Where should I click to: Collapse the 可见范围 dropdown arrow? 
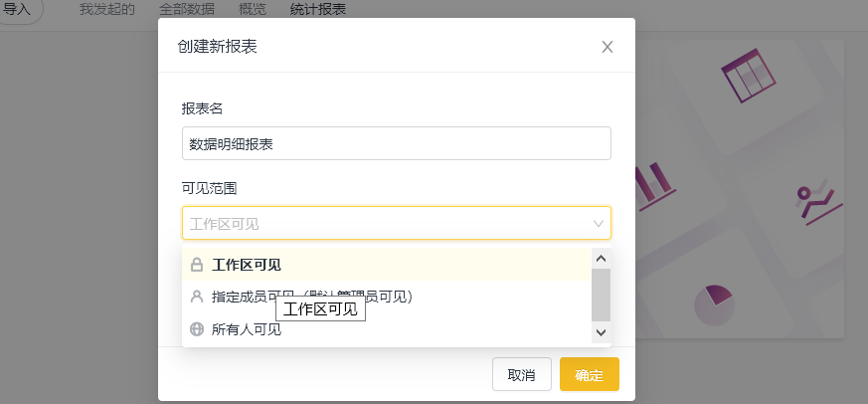point(599,224)
